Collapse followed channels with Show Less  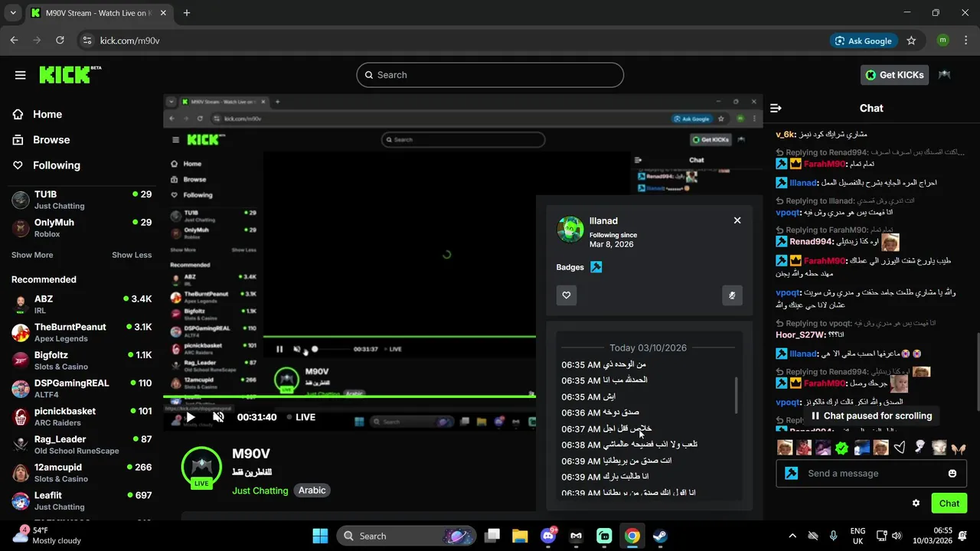[x=132, y=255]
